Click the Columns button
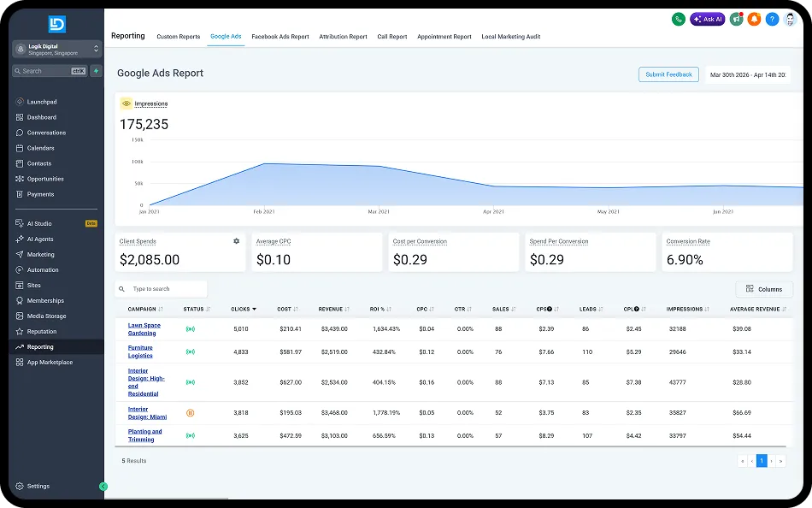 click(764, 289)
